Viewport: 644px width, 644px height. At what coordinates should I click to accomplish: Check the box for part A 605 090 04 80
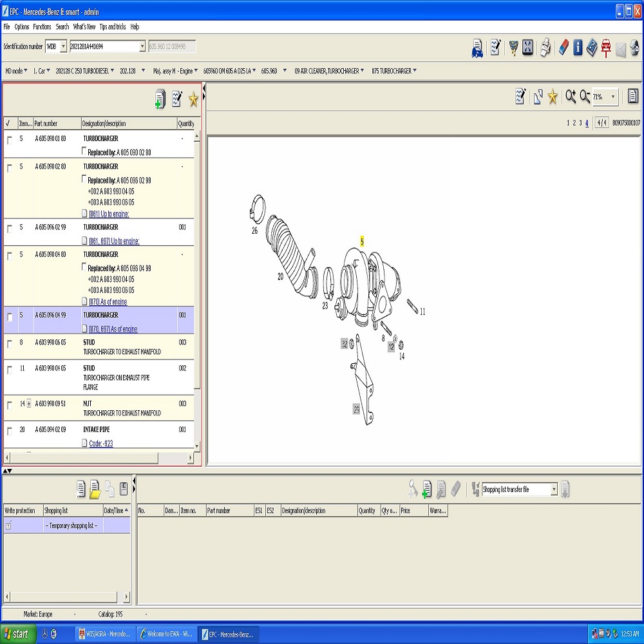tap(10, 256)
